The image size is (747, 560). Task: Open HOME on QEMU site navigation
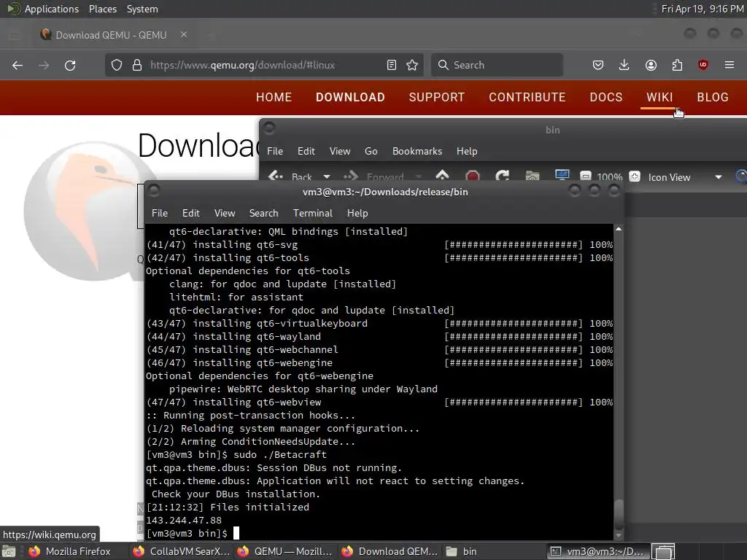(x=274, y=97)
